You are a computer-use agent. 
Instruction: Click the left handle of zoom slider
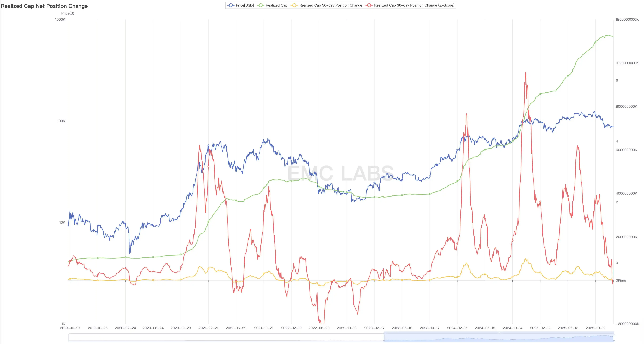pyautogui.click(x=384, y=338)
